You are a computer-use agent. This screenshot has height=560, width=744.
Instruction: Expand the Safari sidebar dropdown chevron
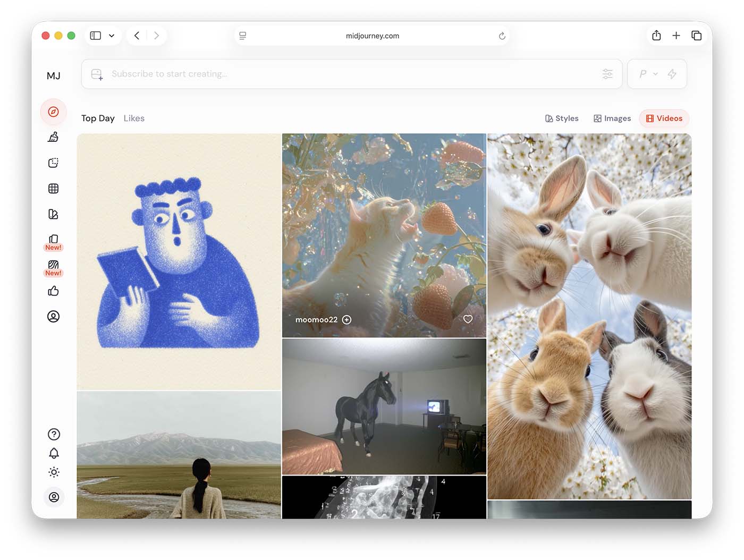[x=112, y=36]
